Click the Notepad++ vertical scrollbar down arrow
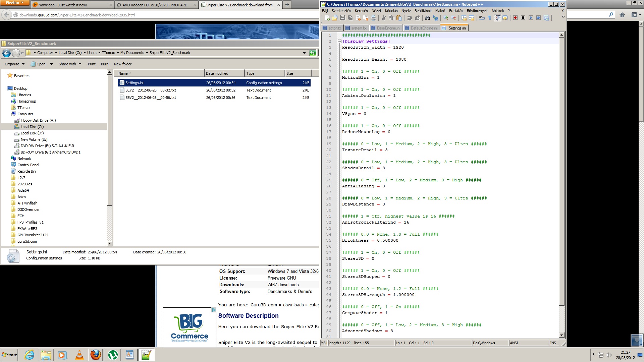The image size is (644, 362). [x=562, y=335]
